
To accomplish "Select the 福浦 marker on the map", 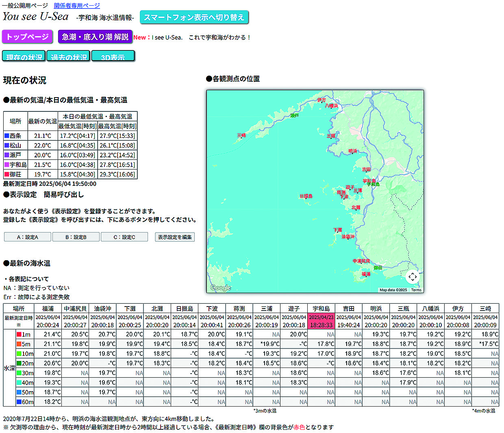I will [x=366, y=274].
